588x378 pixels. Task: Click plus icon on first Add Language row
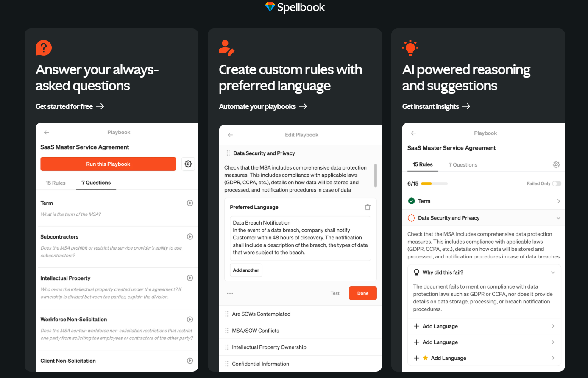416,326
